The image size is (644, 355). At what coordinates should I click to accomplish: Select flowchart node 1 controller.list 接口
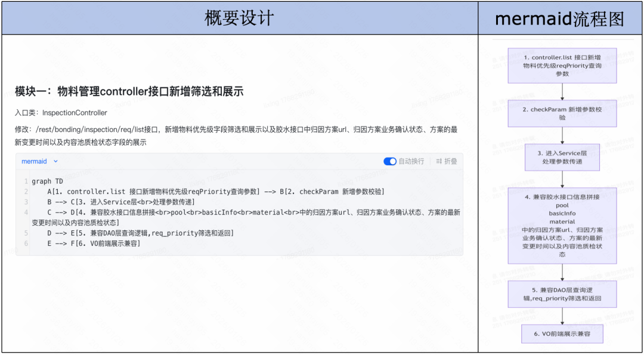pyautogui.click(x=562, y=65)
